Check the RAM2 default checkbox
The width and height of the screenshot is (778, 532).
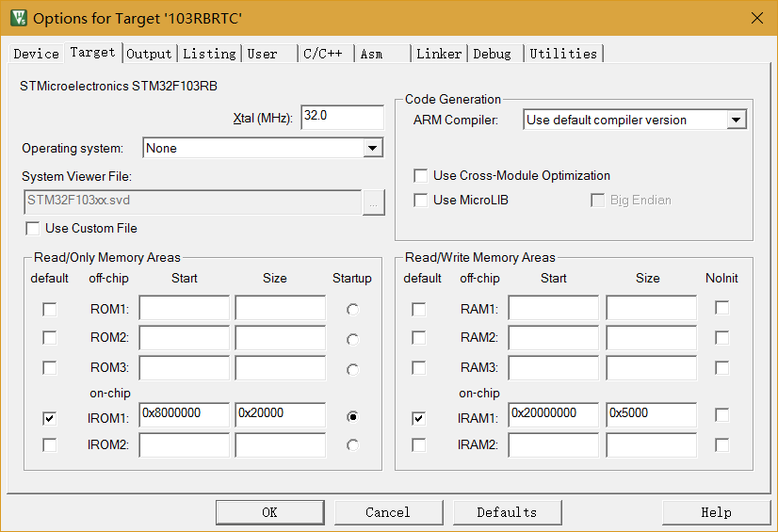click(419, 338)
